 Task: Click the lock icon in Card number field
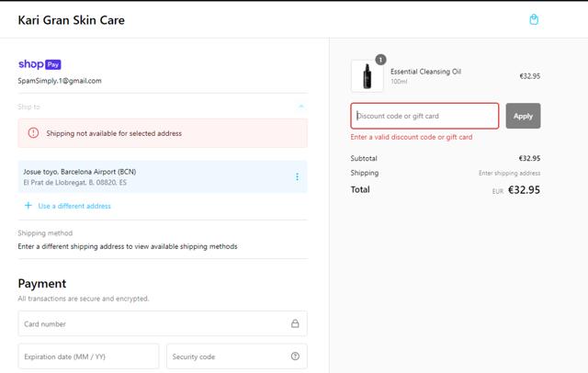(x=295, y=323)
